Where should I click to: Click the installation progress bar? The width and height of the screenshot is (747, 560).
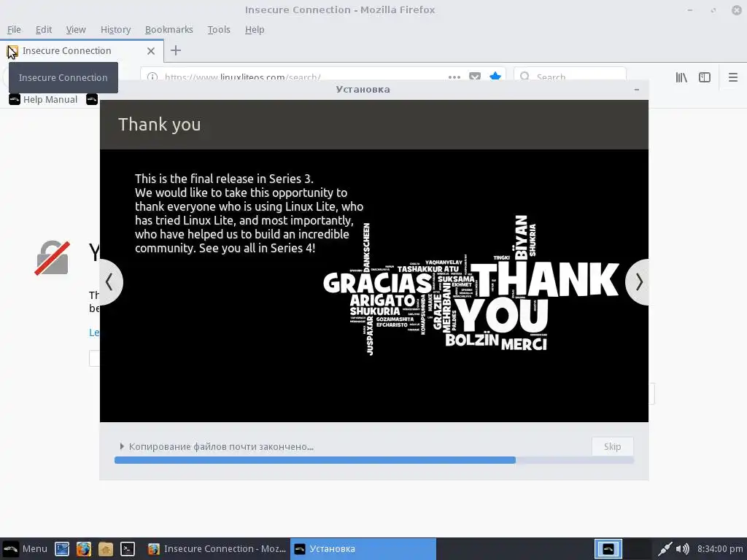click(x=374, y=460)
